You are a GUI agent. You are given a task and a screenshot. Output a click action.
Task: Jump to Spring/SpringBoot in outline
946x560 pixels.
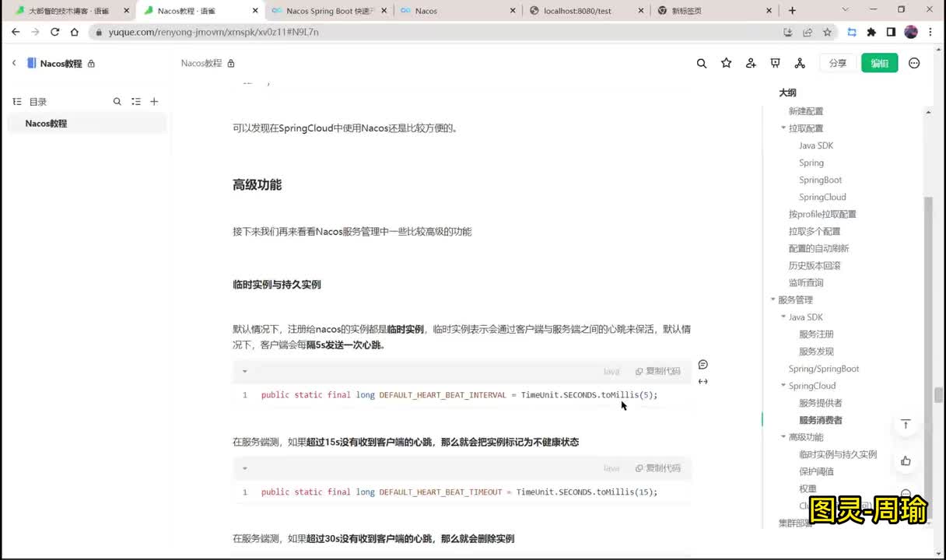[824, 369]
